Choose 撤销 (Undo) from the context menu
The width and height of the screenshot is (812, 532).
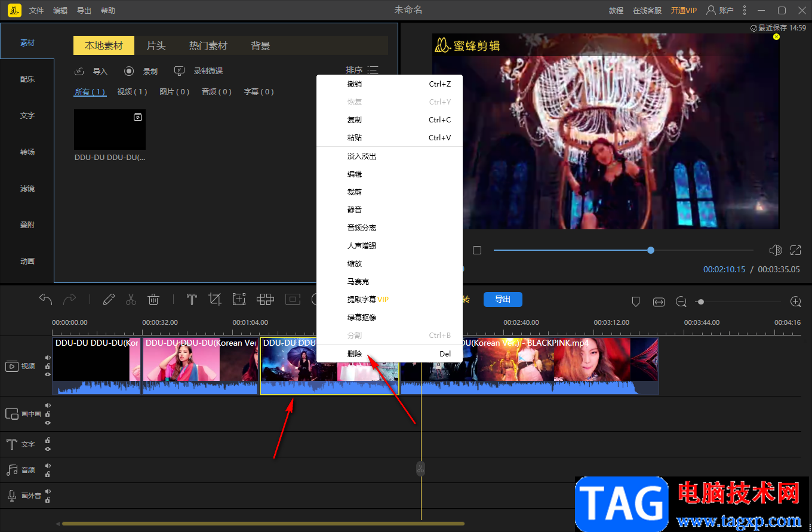tap(389, 84)
